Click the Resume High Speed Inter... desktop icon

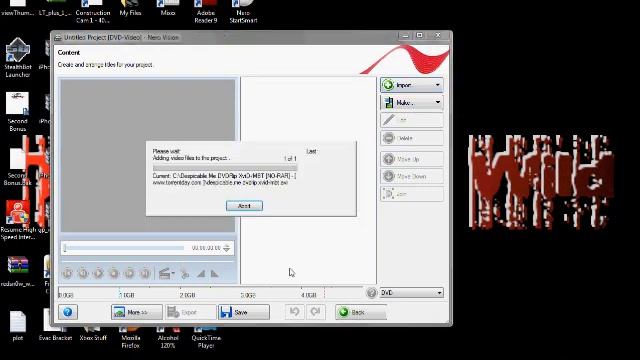point(18,220)
